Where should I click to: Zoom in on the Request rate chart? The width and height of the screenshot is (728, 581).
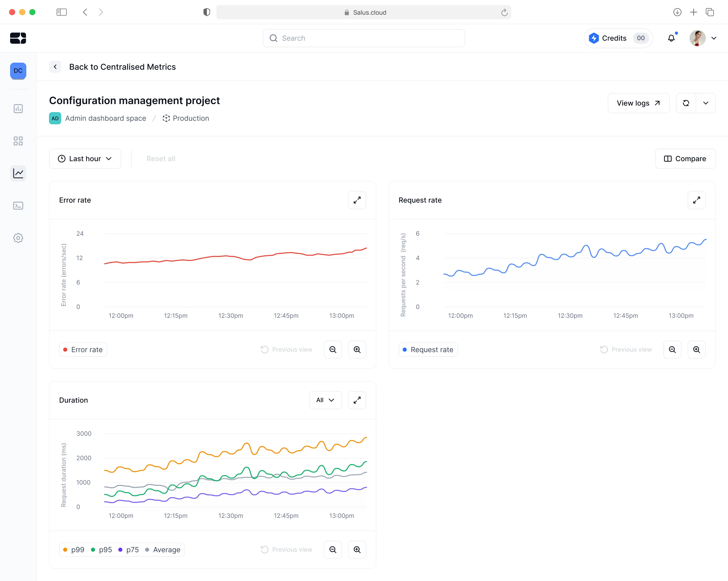696,350
